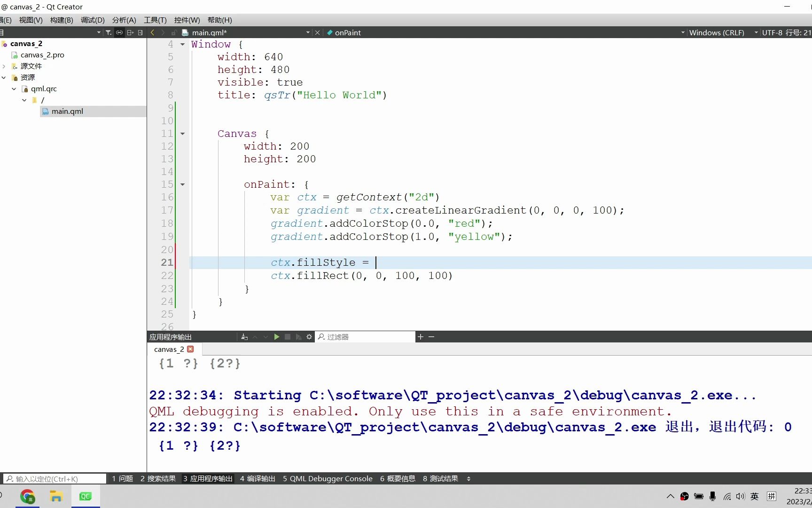The width and height of the screenshot is (812, 508).
Task: Collapse the 资源 folder
Action: click(4, 78)
